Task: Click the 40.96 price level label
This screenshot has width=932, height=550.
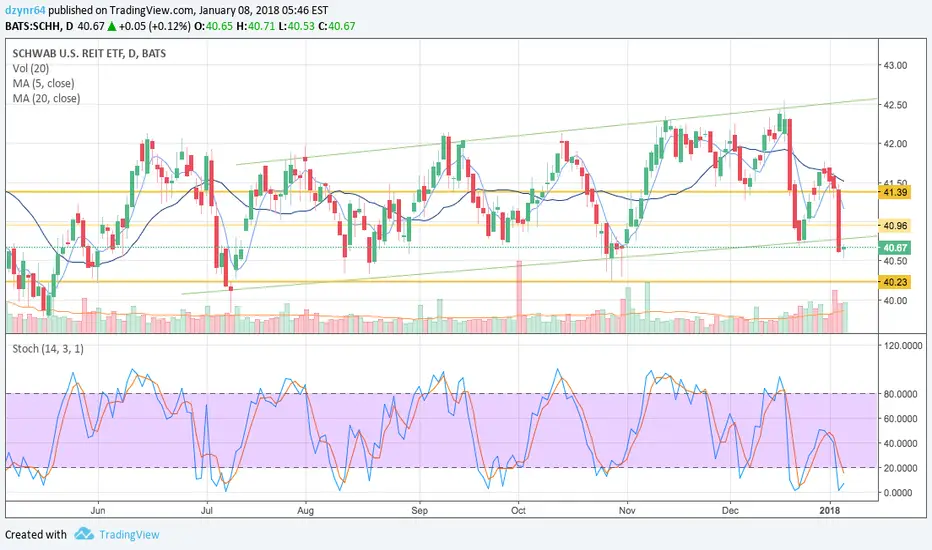Action: pyautogui.click(x=895, y=225)
